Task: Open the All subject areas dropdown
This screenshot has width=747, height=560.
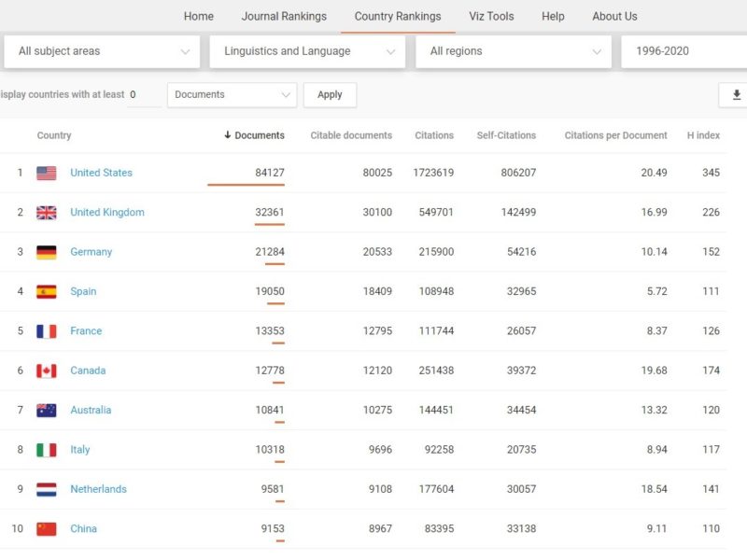Action: (x=102, y=51)
